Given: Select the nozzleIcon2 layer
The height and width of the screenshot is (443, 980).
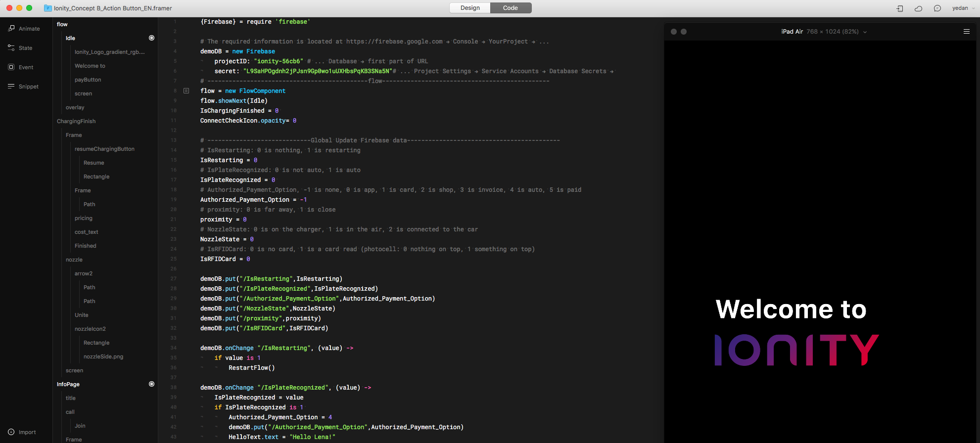Looking at the screenshot, I should click(x=90, y=329).
